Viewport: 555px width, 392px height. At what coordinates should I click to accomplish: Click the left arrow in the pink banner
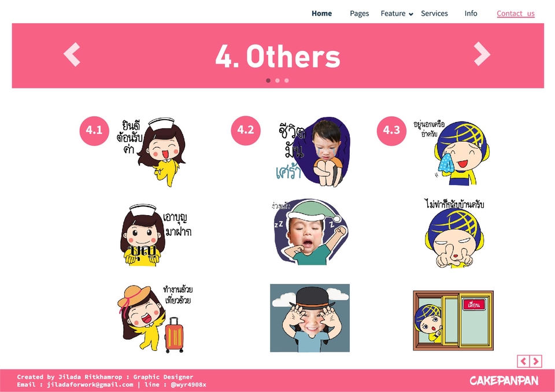click(72, 54)
